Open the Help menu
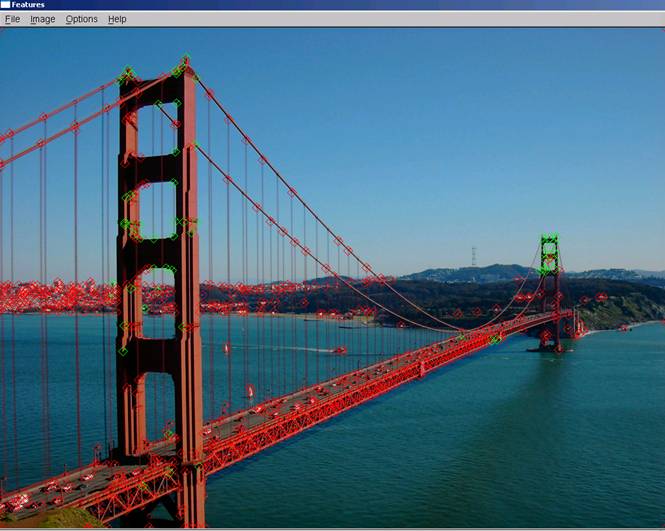This screenshot has width=665, height=531. (x=117, y=19)
